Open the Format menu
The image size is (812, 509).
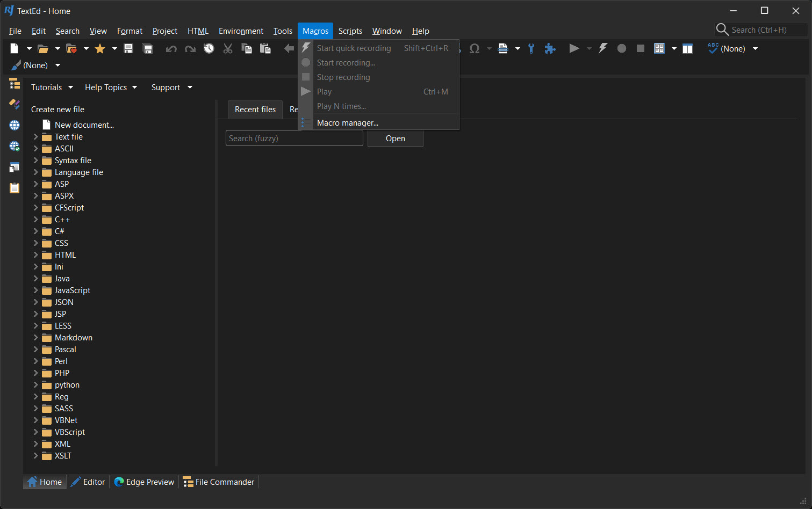point(130,31)
